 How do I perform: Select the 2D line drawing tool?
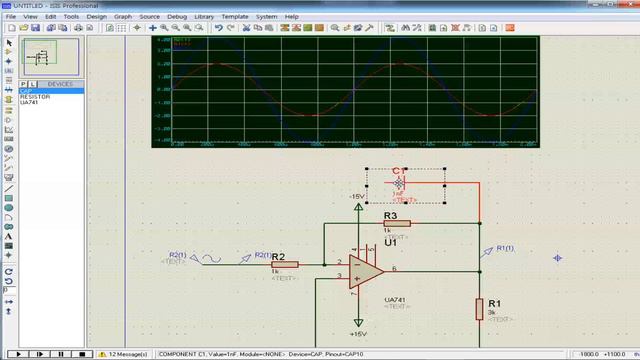(x=9, y=189)
